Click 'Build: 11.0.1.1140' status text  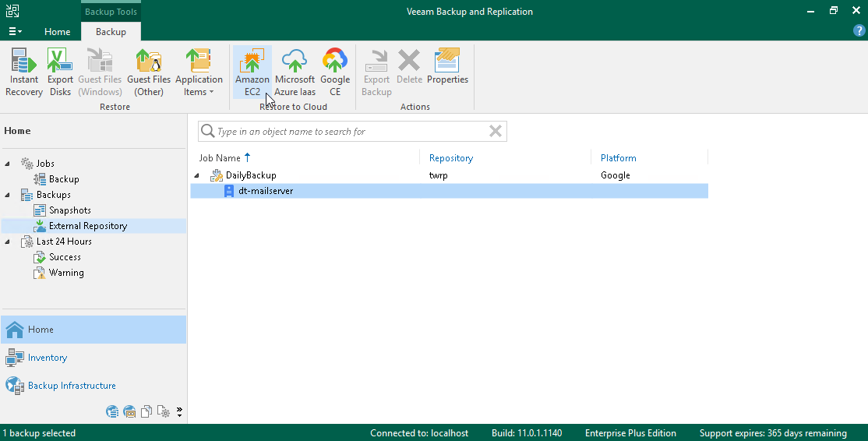[527, 433]
